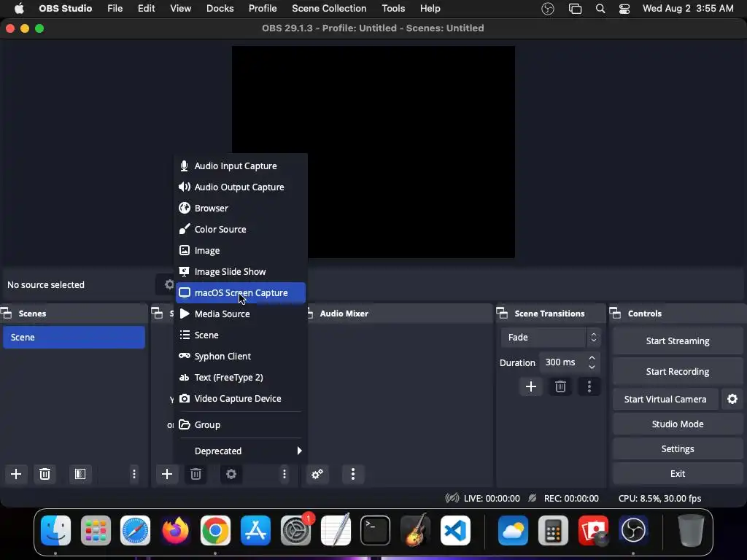This screenshot has height=560, width=747.
Task: Click Start Virtual Camera button
Action: click(665, 399)
